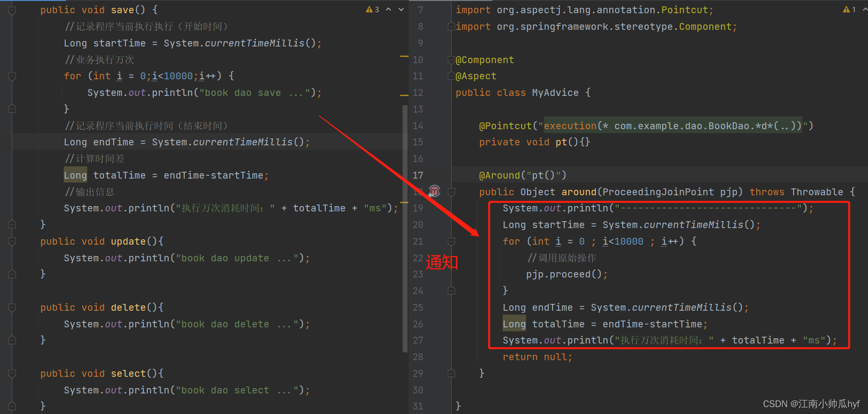Collapse the delete() method fold marker

pos(12,307)
